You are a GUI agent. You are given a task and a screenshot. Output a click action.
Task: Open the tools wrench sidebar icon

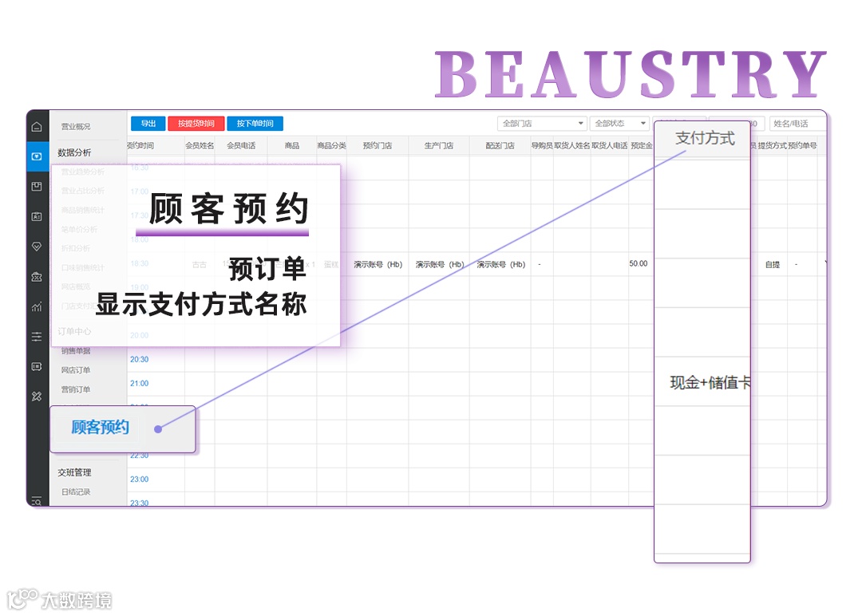pyautogui.click(x=37, y=397)
